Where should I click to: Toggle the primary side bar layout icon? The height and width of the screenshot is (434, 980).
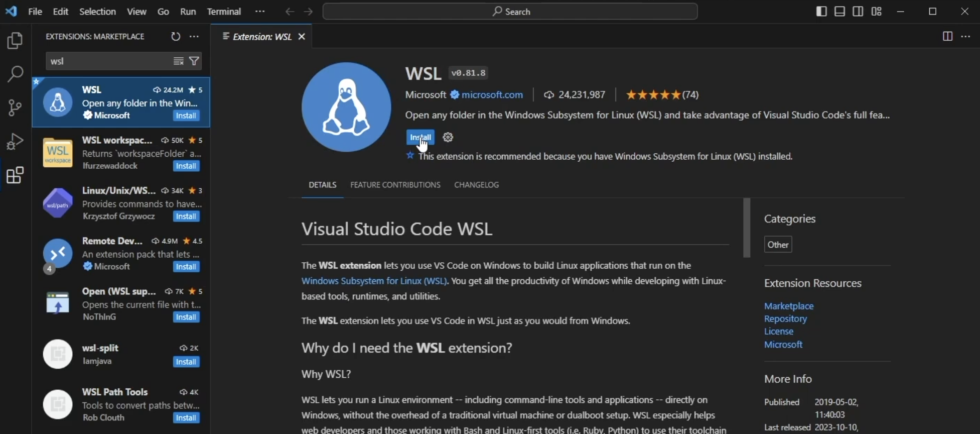tap(821, 11)
